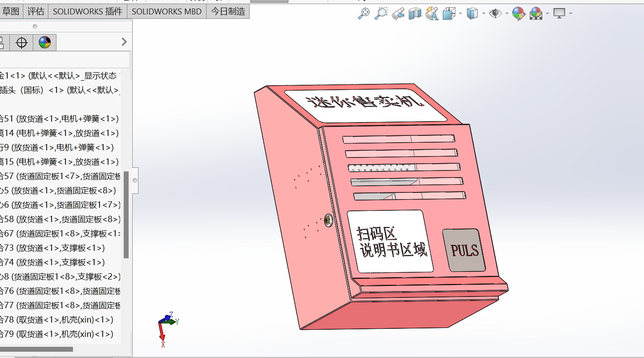644x358 pixels.
Task: Click the 扫码区 说明书区域 label on model
Action: [x=390, y=241]
